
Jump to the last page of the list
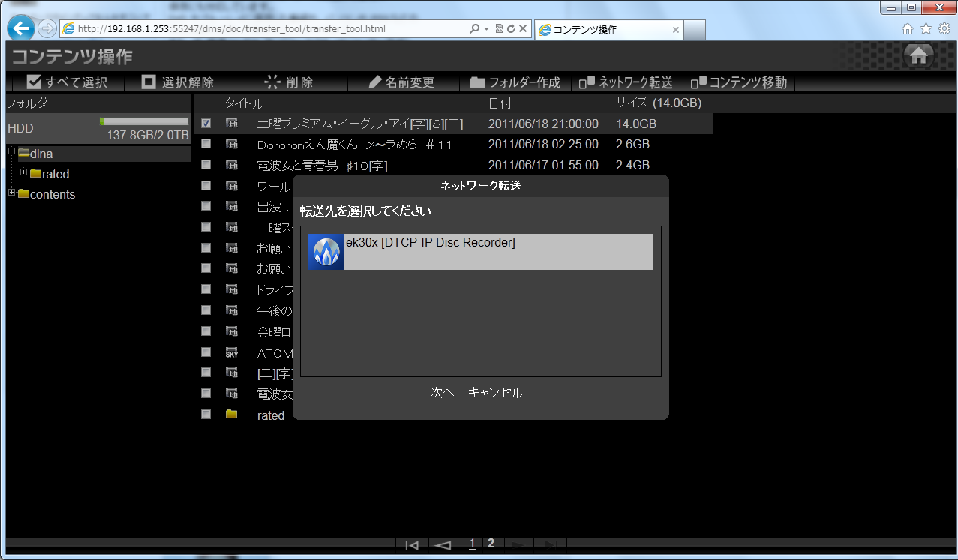coord(550,545)
